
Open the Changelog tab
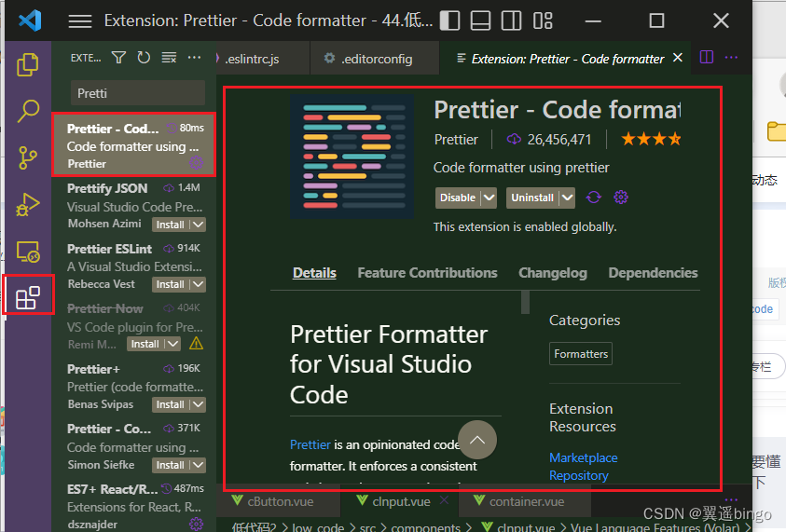[x=552, y=273]
